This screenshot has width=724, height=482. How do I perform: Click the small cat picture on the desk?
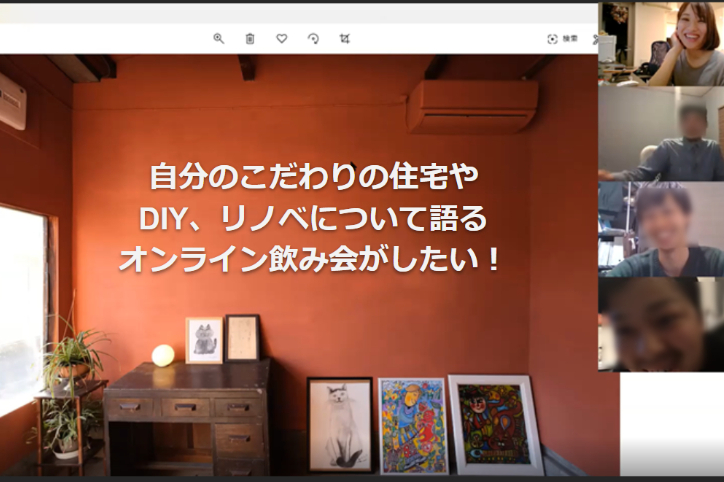coord(204,340)
